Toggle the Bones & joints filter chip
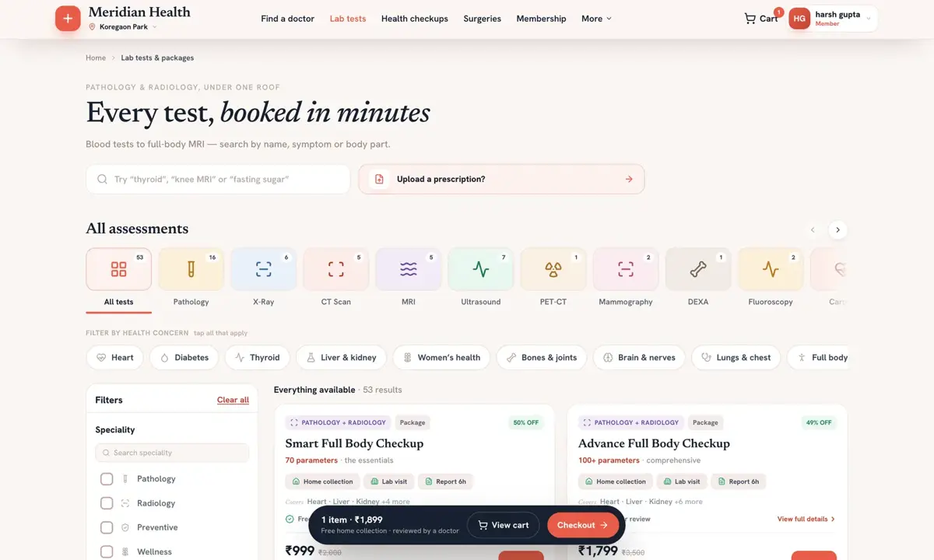 tap(542, 358)
